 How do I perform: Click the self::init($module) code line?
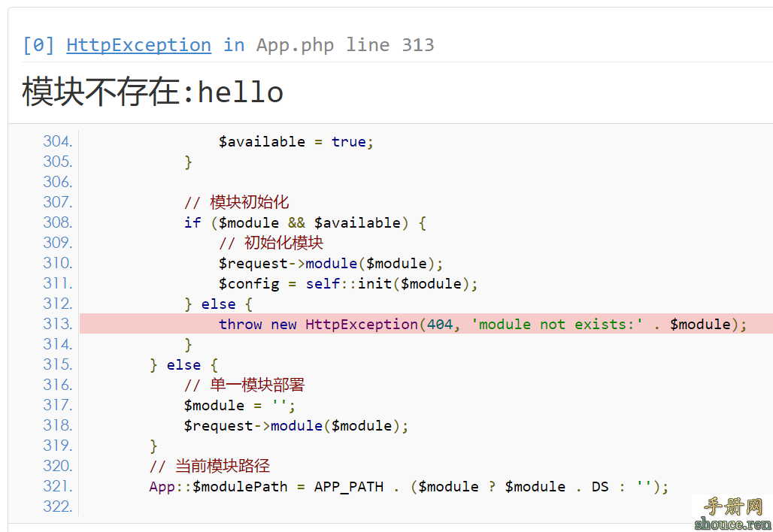(348, 284)
